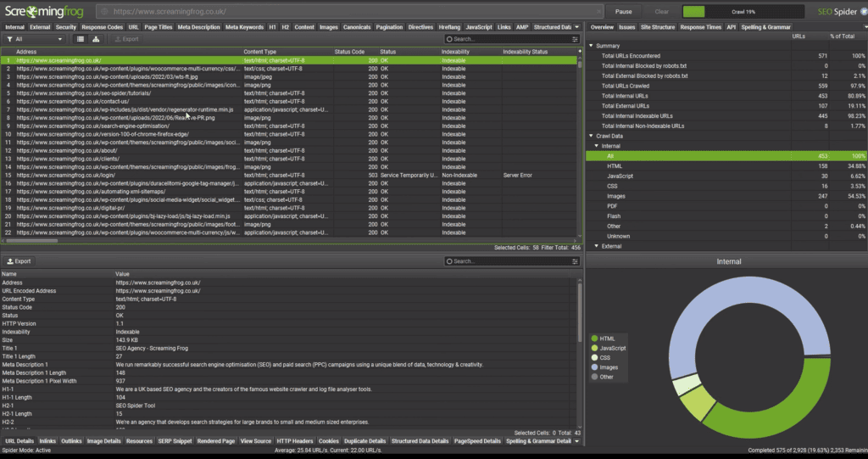The width and height of the screenshot is (868, 459).
Task: Switch to the PageSpeed Details tab
Action: [477, 441]
